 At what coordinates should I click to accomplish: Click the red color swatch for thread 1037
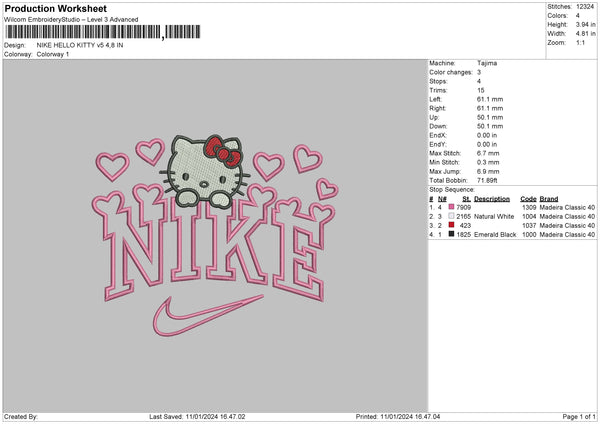point(452,225)
